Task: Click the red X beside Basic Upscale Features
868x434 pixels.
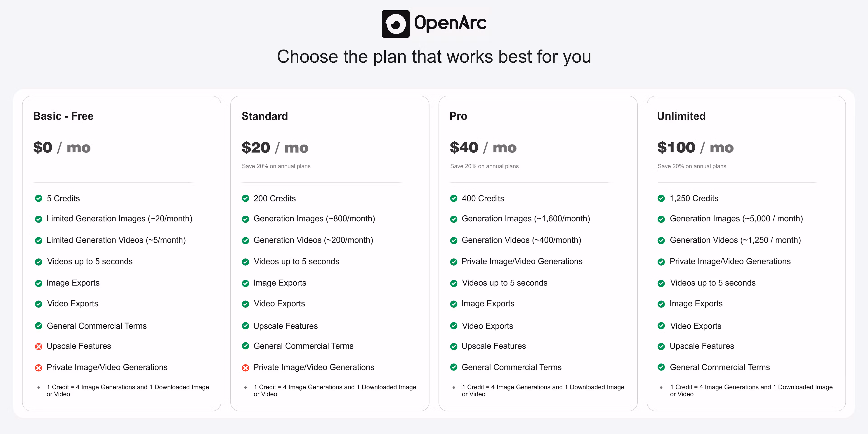Action: pos(39,346)
